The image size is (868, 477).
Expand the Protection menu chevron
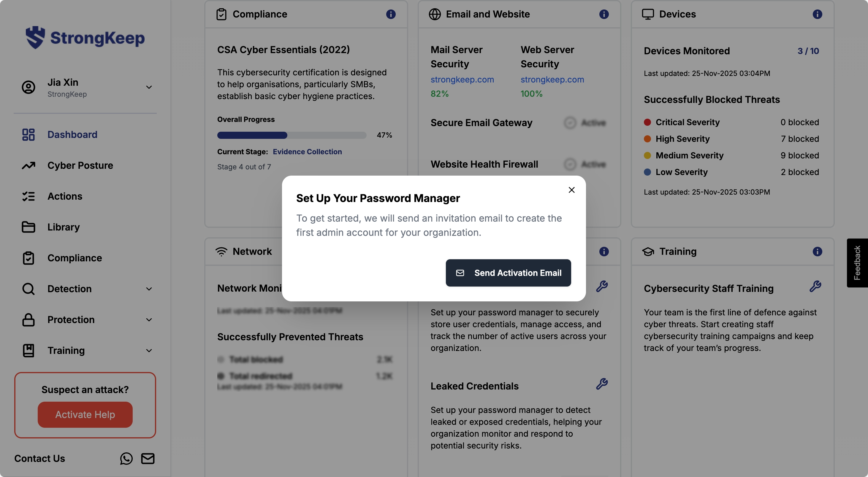149,320
